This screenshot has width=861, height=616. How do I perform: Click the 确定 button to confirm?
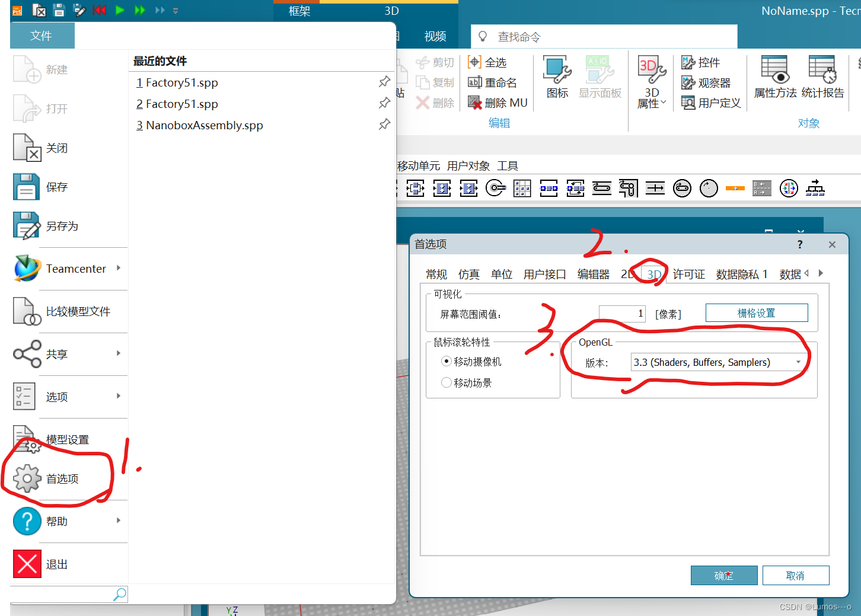(724, 575)
